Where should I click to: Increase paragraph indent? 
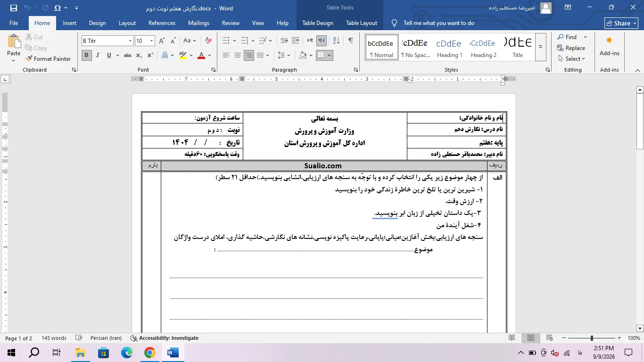pos(297,41)
